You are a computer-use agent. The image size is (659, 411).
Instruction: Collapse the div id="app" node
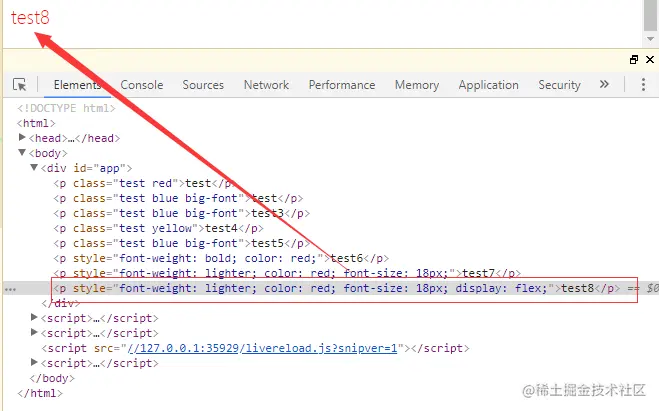tap(35, 168)
